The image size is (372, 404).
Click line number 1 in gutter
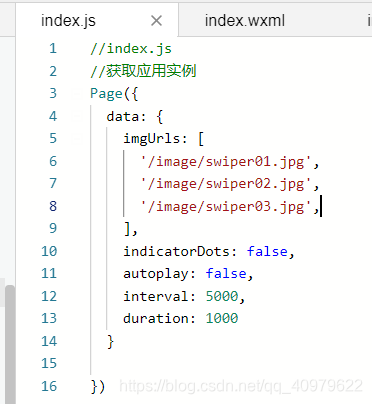53,49
